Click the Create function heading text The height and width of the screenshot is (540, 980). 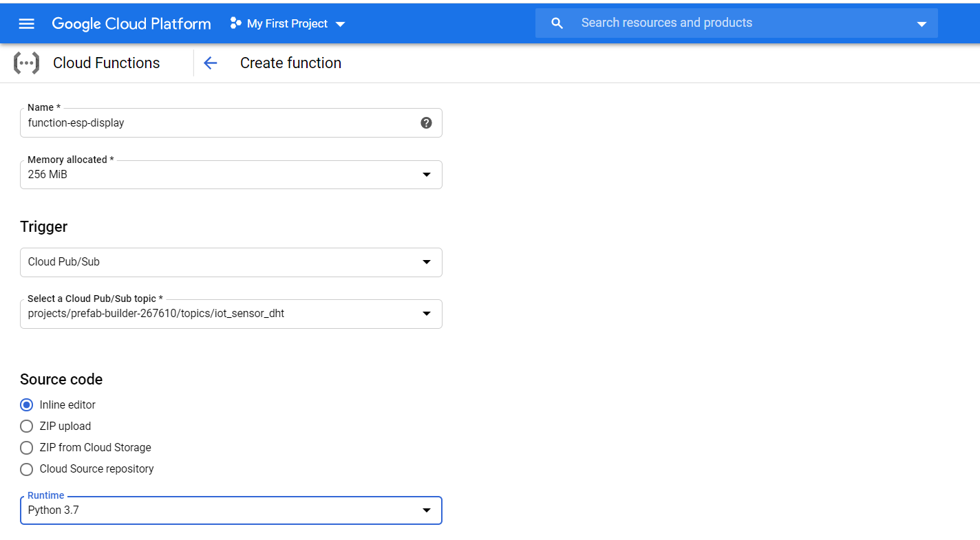click(290, 63)
